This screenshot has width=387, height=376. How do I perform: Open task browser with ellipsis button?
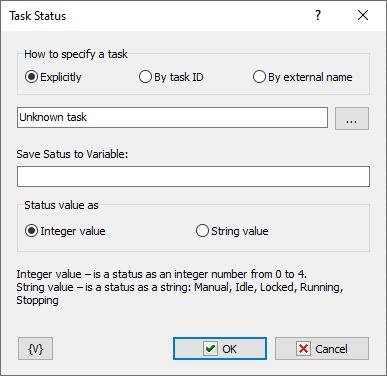pyautogui.click(x=352, y=118)
